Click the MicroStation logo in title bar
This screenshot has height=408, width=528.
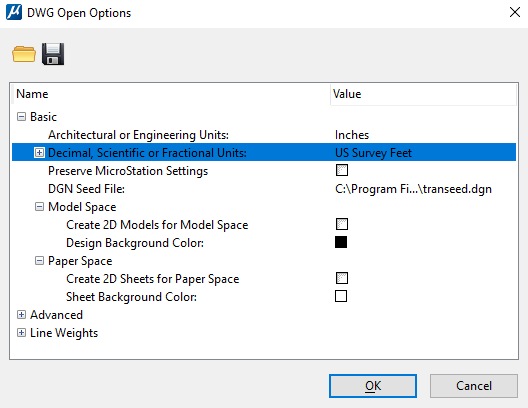coord(14,12)
